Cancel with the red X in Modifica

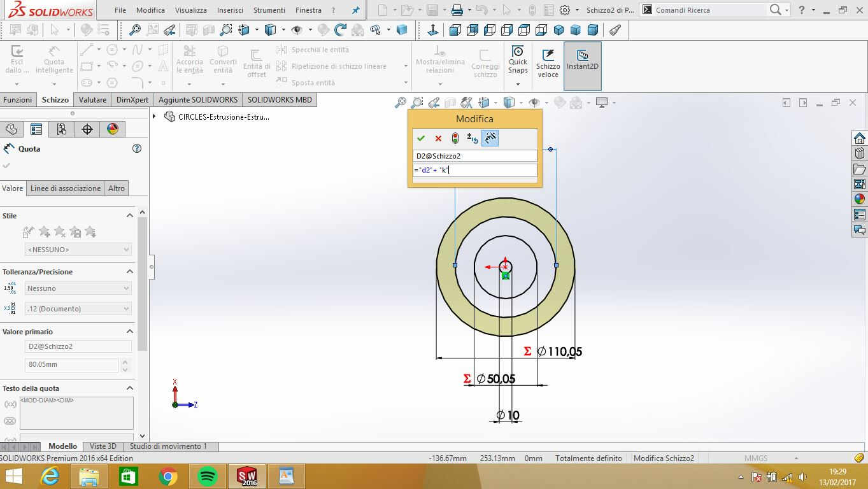coord(438,138)
